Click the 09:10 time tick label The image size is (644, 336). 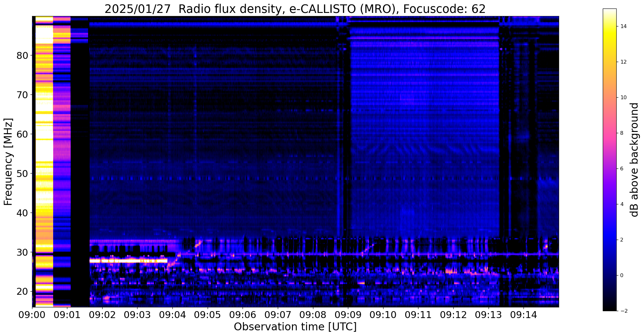(x=383, y=315)
